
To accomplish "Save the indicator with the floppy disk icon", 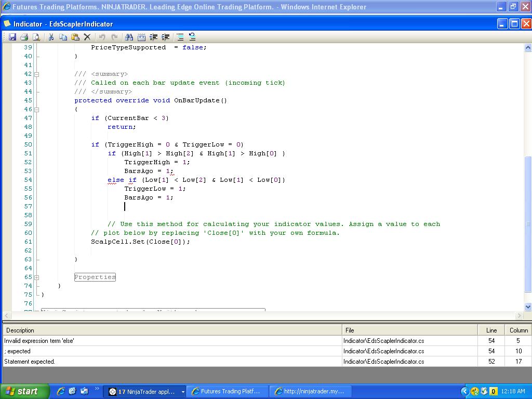I will [x=12, y=37].
